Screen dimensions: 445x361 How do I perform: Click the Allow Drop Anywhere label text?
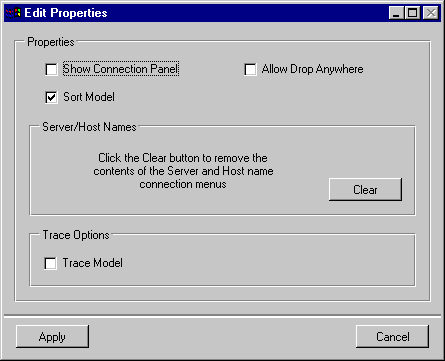point(312,69)
